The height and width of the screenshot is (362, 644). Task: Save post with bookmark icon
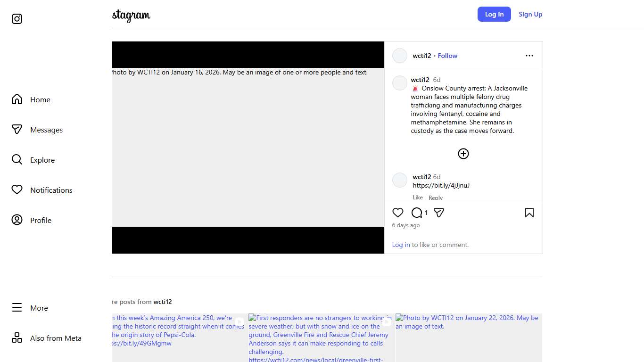click(x=529, y=213)
